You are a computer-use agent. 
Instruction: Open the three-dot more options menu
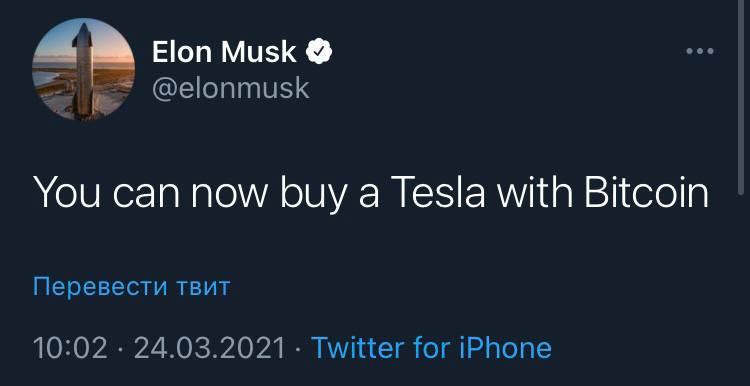(x=700, y=51)
